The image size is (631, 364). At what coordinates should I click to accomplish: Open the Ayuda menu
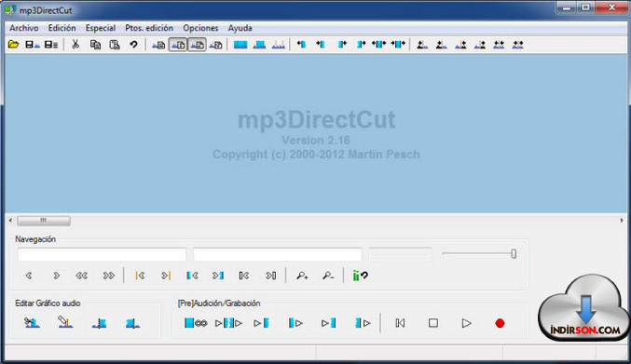(240, 28)
